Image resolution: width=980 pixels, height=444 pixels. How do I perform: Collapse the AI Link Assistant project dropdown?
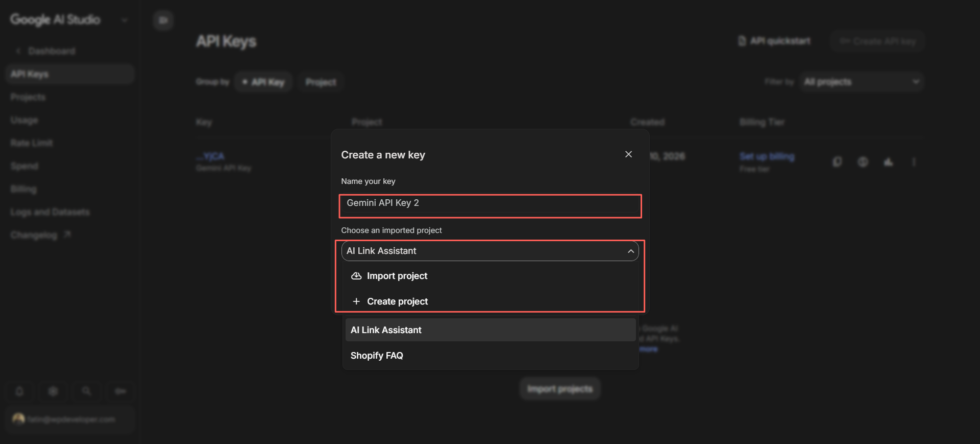click(490, 251)
